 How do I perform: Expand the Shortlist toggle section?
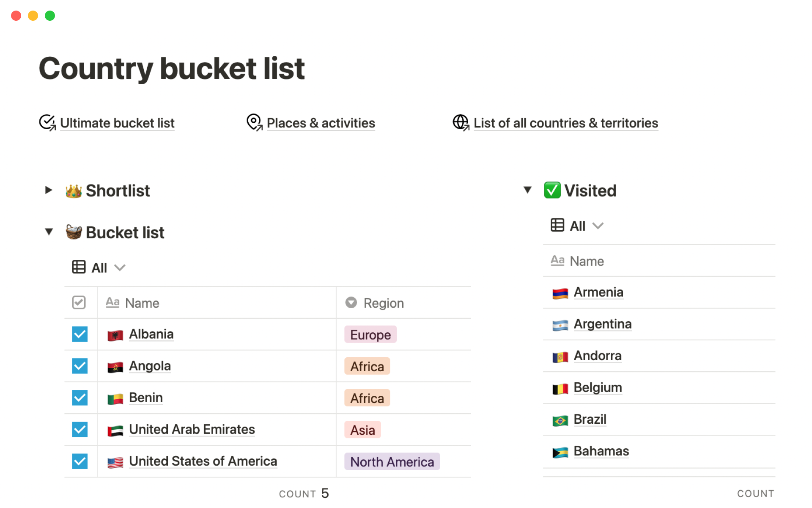click(x=49, y=190)
